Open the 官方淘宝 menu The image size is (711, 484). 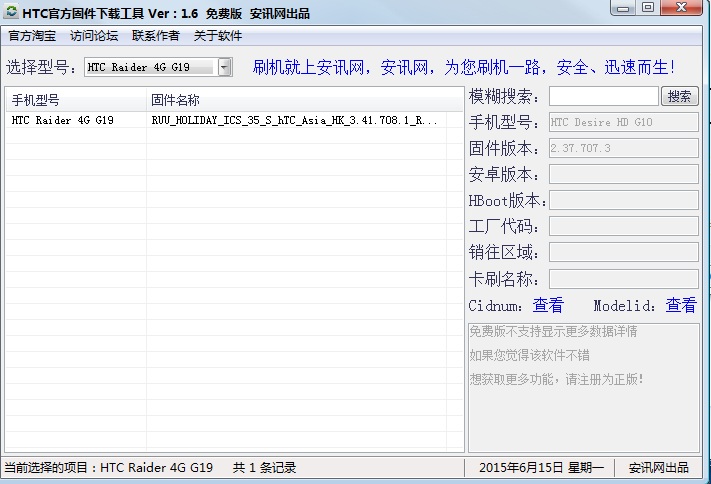pyautogui.click(x=33, y=36)
